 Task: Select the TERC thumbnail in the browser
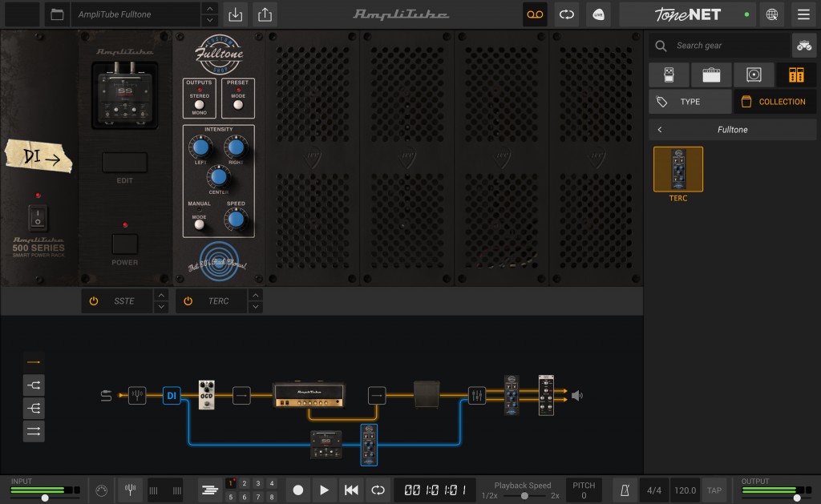pyautogui.click(x=677, y=169)
